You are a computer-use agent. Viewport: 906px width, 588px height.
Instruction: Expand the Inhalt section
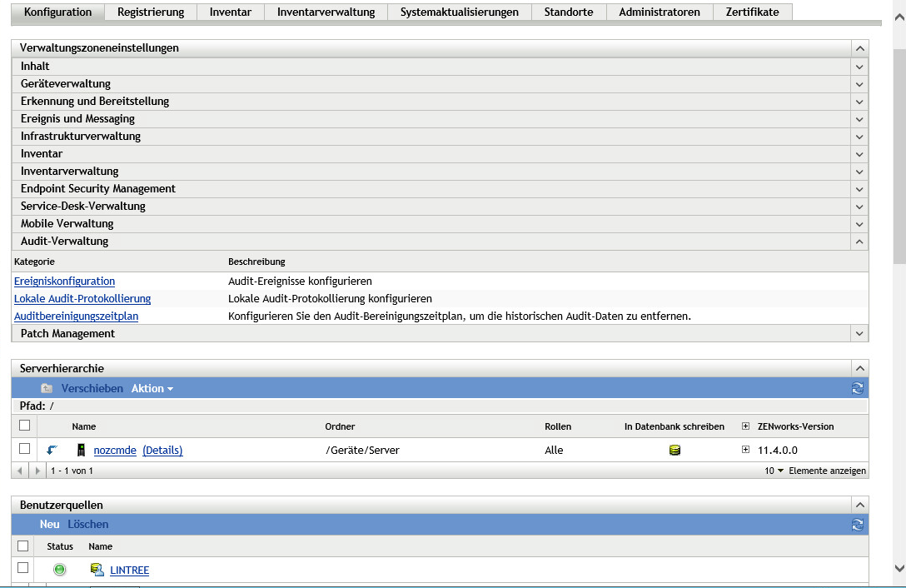coord(859,67)
